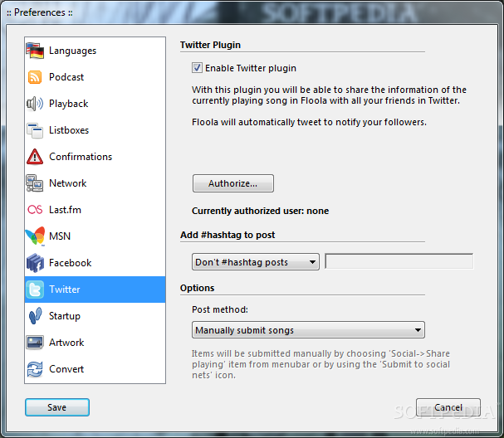Viewport: 504px width, 438px height.
Task: Click the German flag Languages icon
Action: tap(35, 51)
